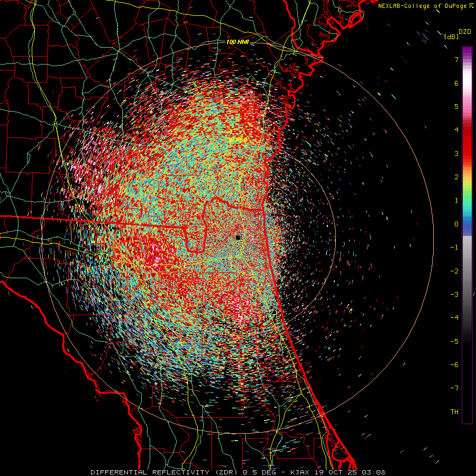476x476 pixels.
Task: Click the -5 value on the color scale
Action: [x=454, y=342]
